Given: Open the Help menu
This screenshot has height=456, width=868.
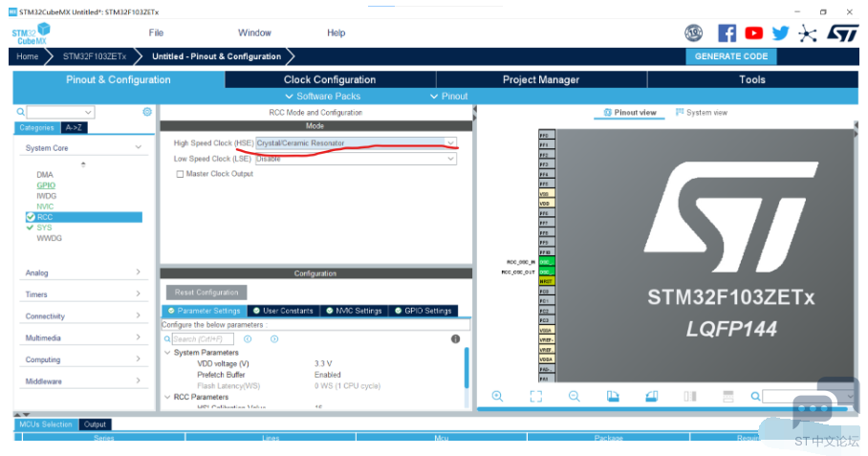Looking at the screenshot, I should tap(336, 33).
